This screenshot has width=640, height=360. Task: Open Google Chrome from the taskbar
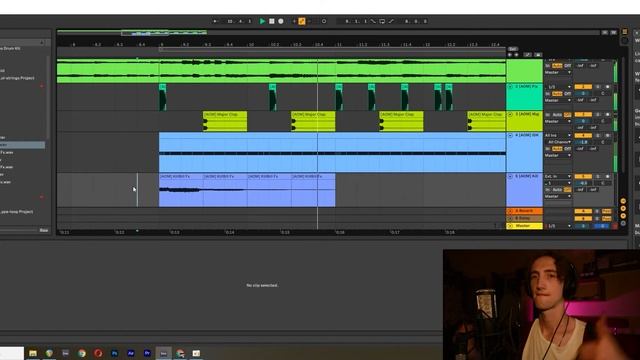click(x=82, y=353)
